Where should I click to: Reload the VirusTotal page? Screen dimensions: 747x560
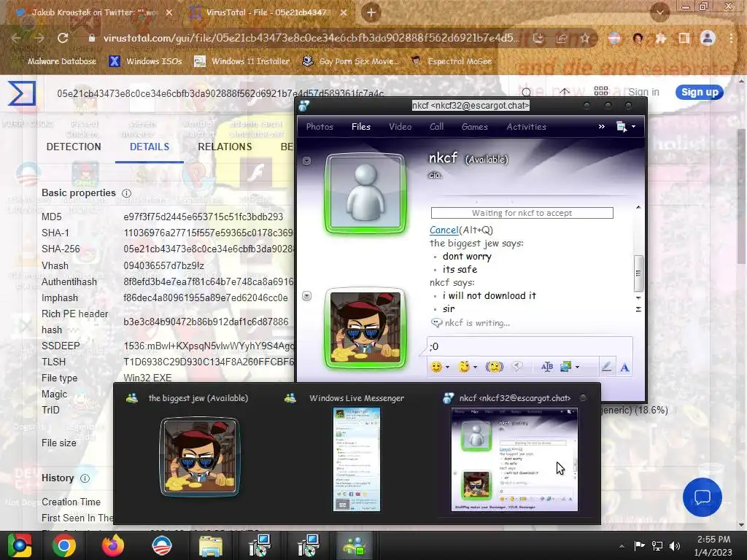click(x=63, y=38)
